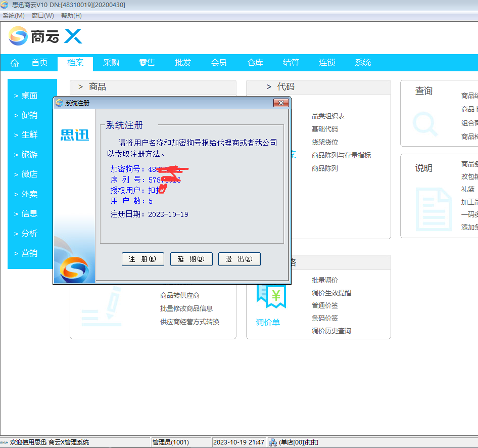Expand 促销 in the left sidebar
Image resolution: width=478 pixels, height=448 pixels.
(26, 115)
